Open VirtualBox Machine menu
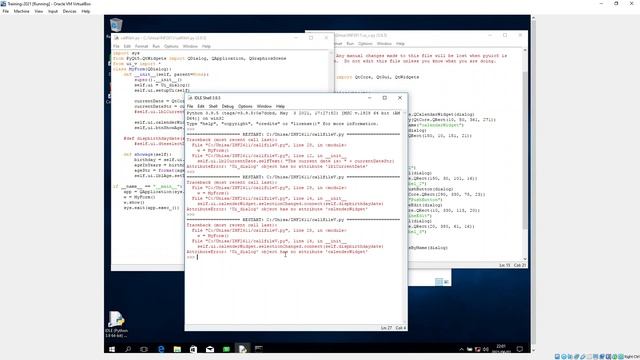This screenshot has width=640, height=360. 21,11
